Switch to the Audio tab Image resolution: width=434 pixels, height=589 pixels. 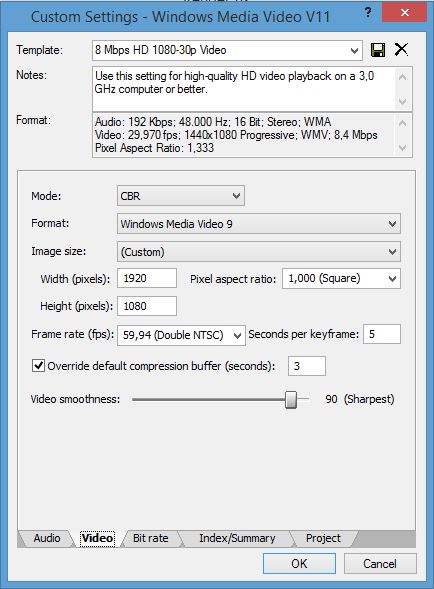click(x=47, y=538)
